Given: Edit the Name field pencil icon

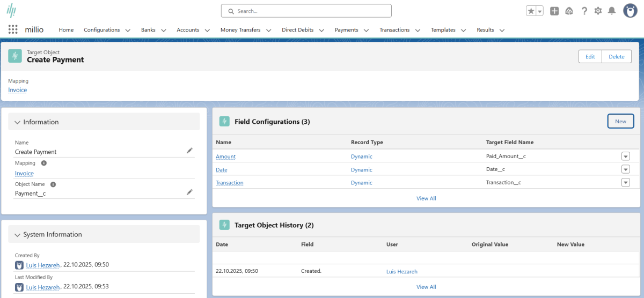Looking at the screenshot, I should [x=189, y=151].
